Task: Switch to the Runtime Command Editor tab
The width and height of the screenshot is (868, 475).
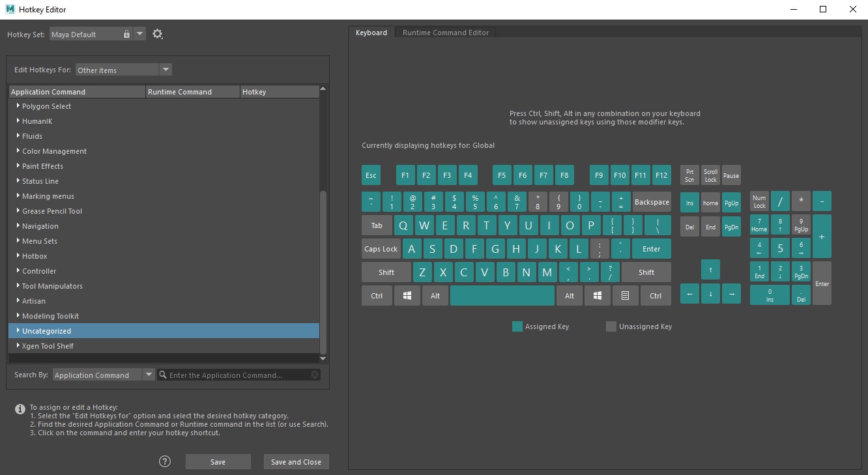Action: 445,31
